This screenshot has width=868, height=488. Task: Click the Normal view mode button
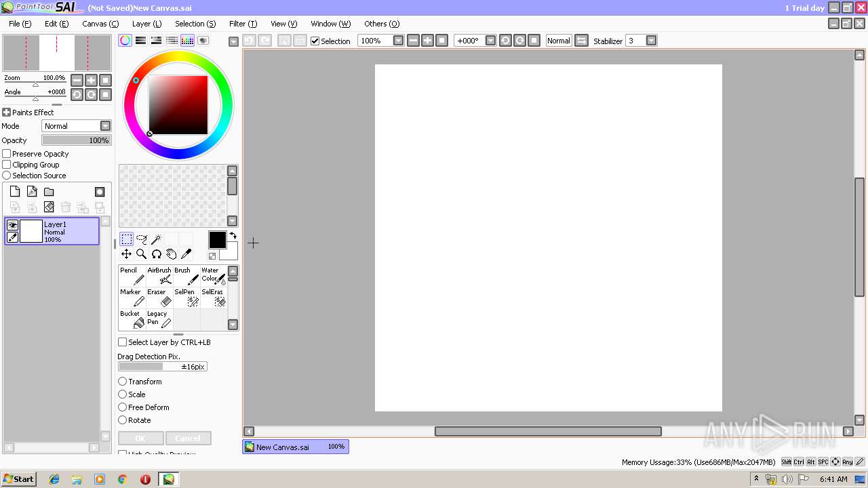pos(559,41)
